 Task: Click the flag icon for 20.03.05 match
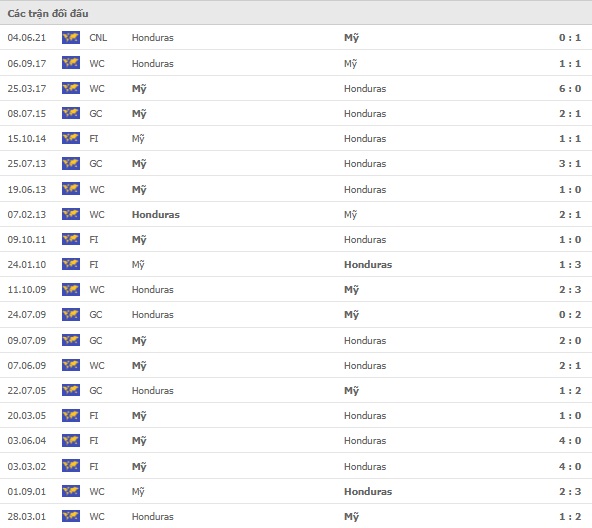(x=71, y=415)
